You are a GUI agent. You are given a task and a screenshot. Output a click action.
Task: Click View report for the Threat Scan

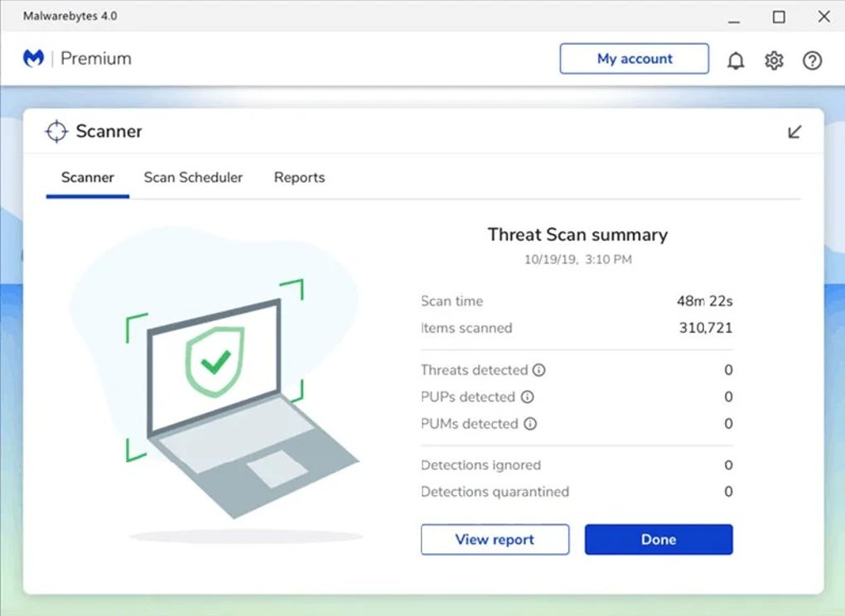pos(495,539)
